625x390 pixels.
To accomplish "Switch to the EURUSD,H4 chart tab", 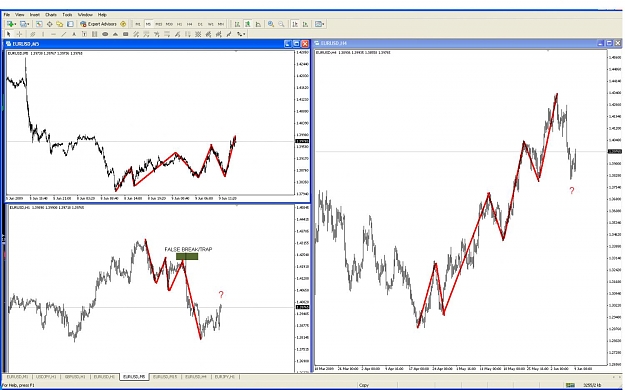I will pyautogui.click(x=195, y=376).
